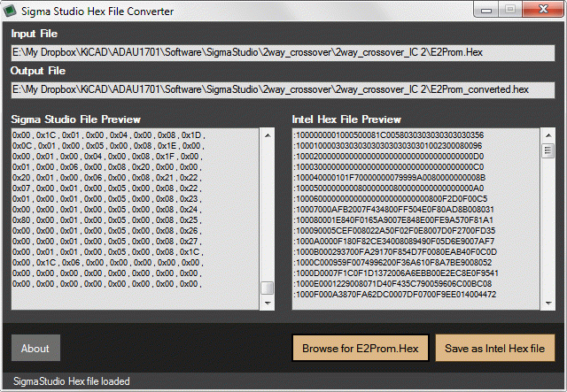The image size is (567, 392).
Task: Click Intel Hex line :100000001000500081C...
Action: click(389, 135)
